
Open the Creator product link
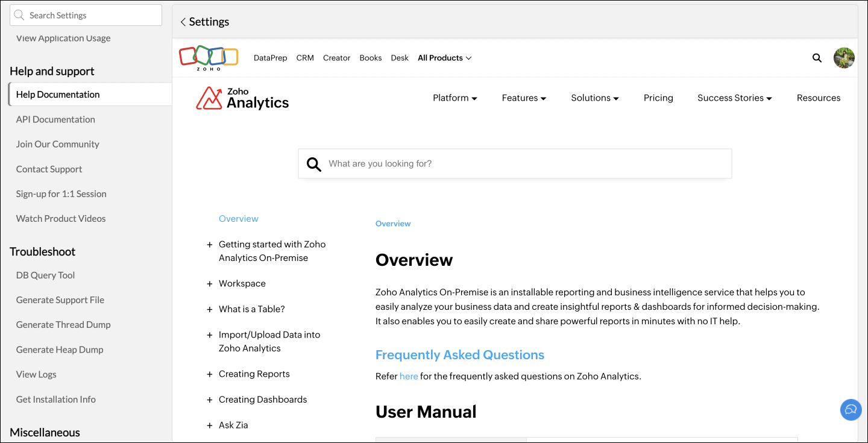(336, 58)
